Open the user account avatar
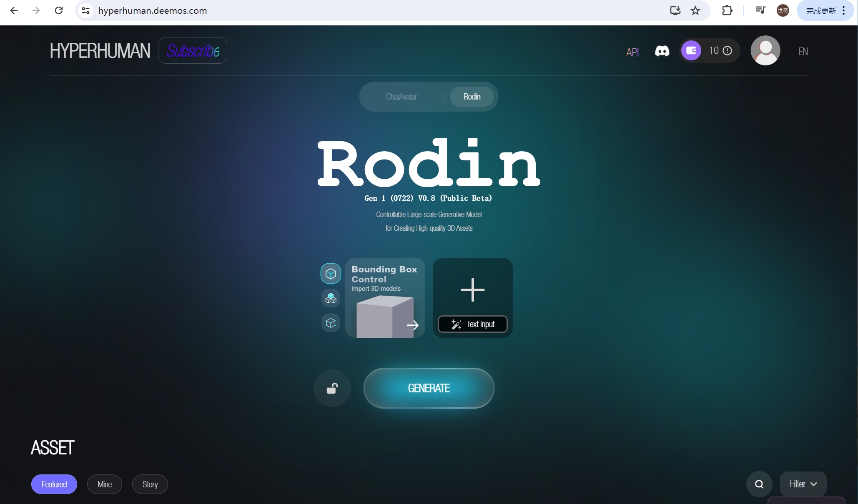This screenshot has width=858, height=504. pyautogui.click(x=765, y=50)
